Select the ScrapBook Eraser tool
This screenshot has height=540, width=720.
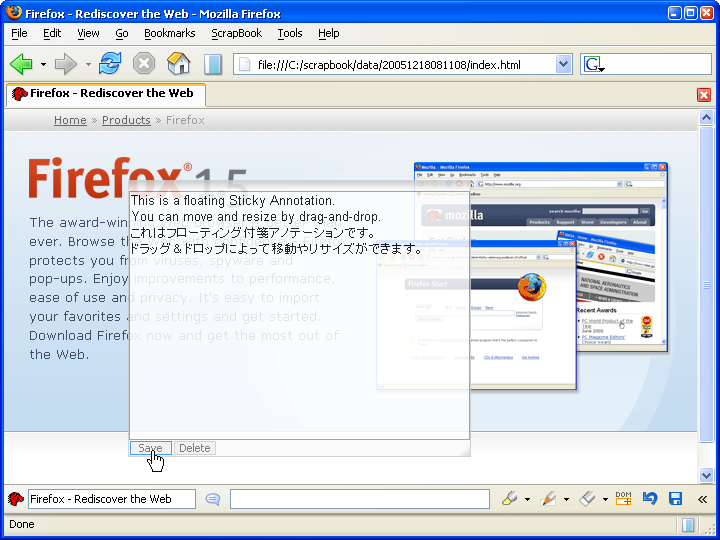(587, 499)
